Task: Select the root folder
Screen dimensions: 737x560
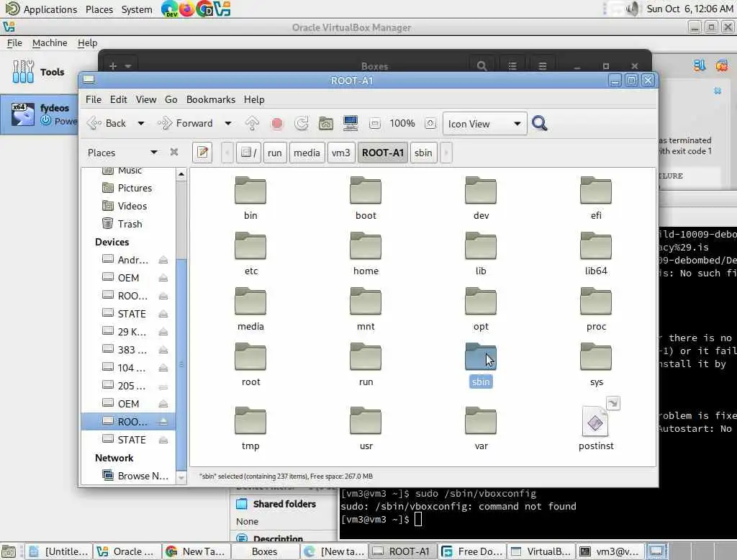Action: [250, 357]
